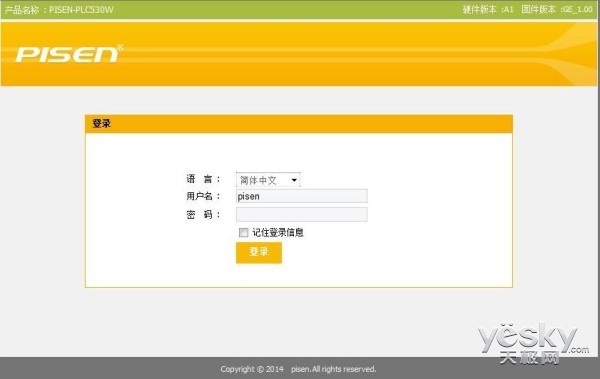Viewport: 600px width, 379px height.
Task: Focus the empty 密码 password field
Action: pyautogui.click(x=302, y=214)
